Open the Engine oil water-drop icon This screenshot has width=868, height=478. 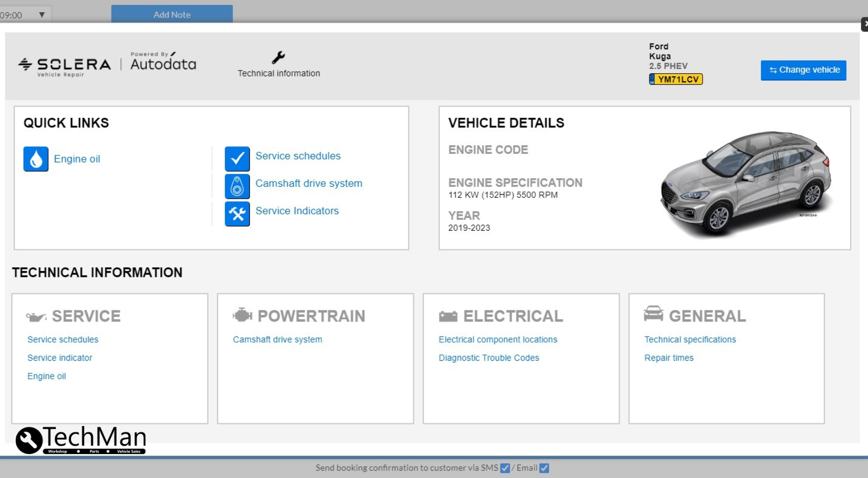click(36, 159)
